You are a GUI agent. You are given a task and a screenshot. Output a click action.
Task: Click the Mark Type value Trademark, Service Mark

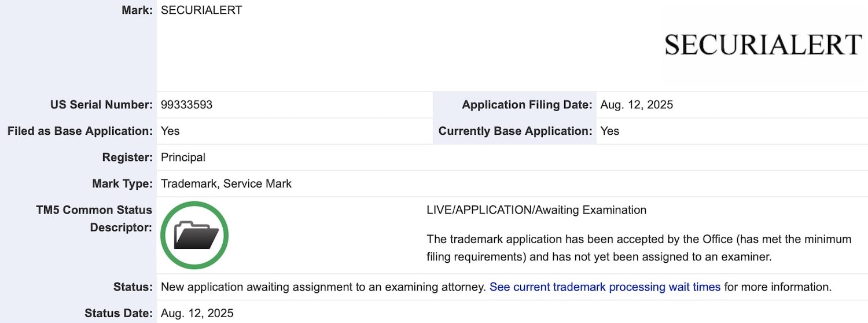226,183
